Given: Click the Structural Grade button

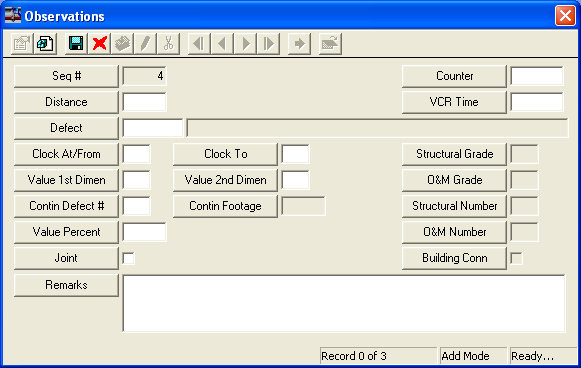Looking at the screenshot, I should (x=454, y=154).
